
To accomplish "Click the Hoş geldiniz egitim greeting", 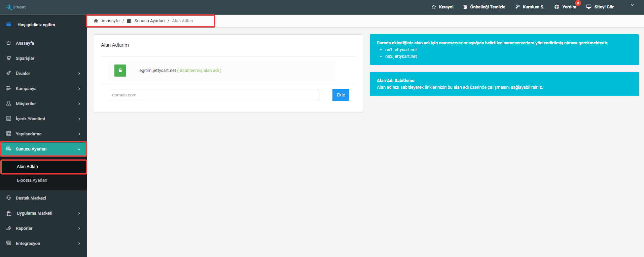I will point(36,25).
